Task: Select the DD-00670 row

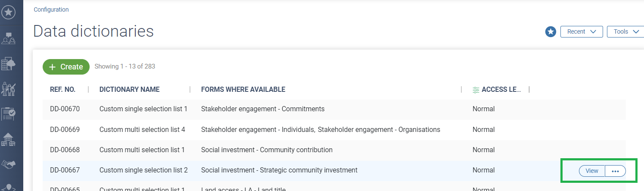Action: [65, 109]
